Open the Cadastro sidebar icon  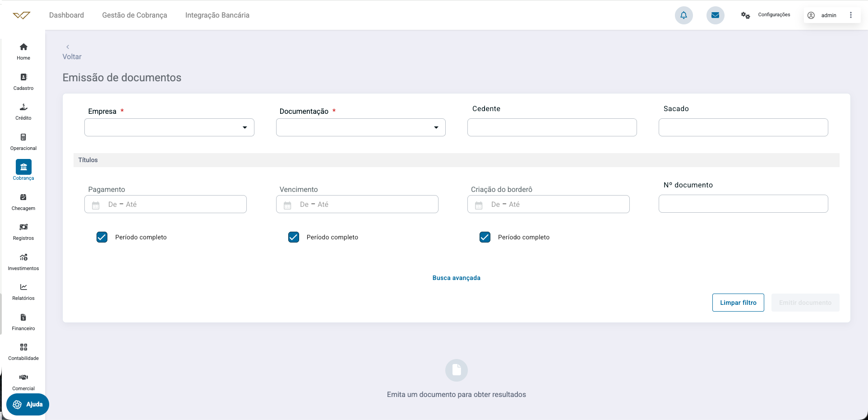23,77
